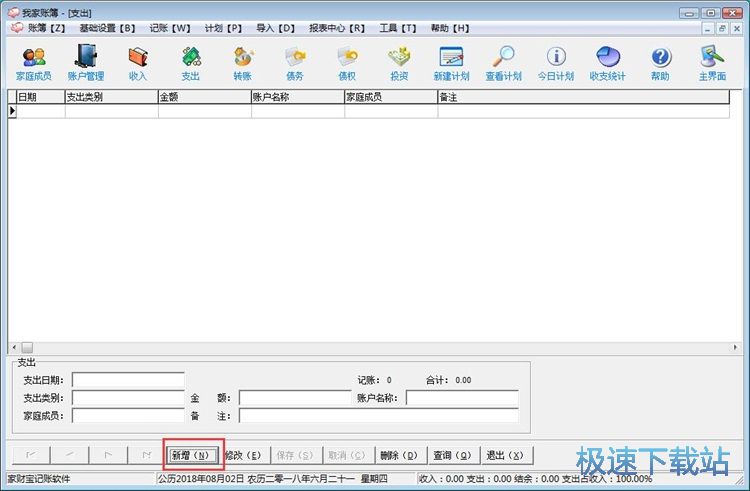Click the 查看计划 view plan magnifier icon
Viewport: 750px width, 491px height.
pyautogui.click(x=503, y=64)
